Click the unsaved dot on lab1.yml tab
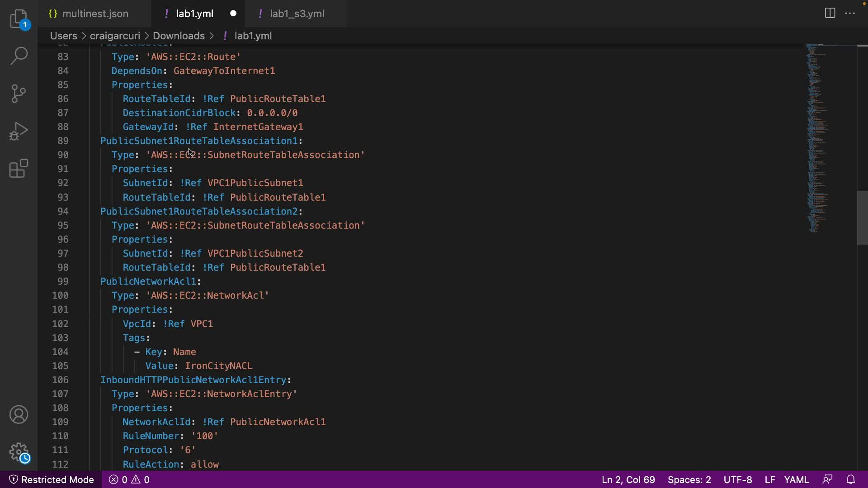Image resolution: width=868 pixels, height=488 pixels. click(233, 14)
